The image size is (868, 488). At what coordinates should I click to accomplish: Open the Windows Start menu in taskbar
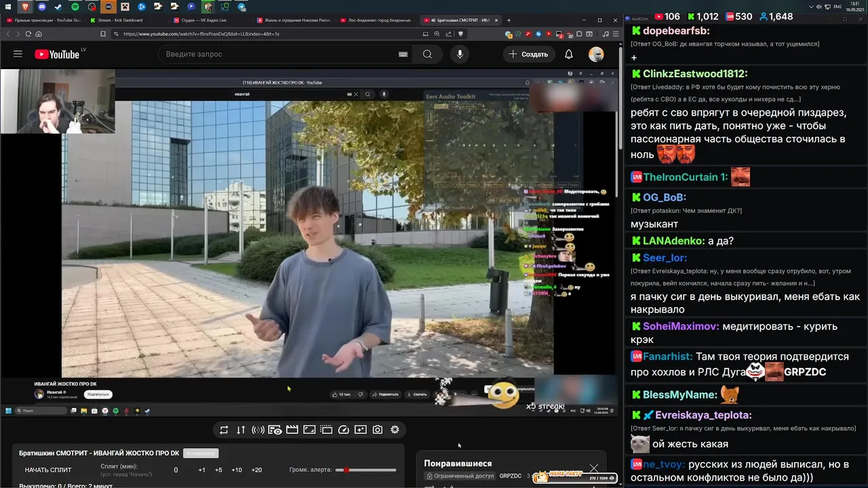click(x=7, y=7)
